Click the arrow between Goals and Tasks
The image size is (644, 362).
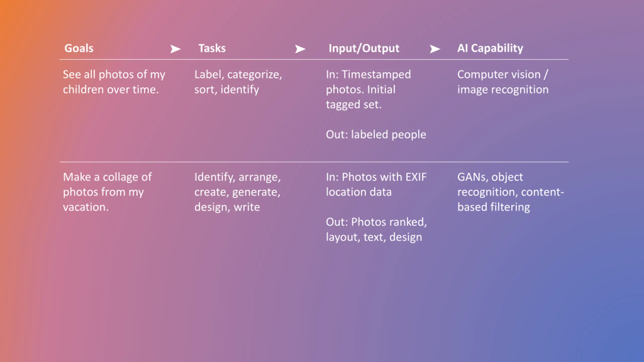tap(175, 49)
